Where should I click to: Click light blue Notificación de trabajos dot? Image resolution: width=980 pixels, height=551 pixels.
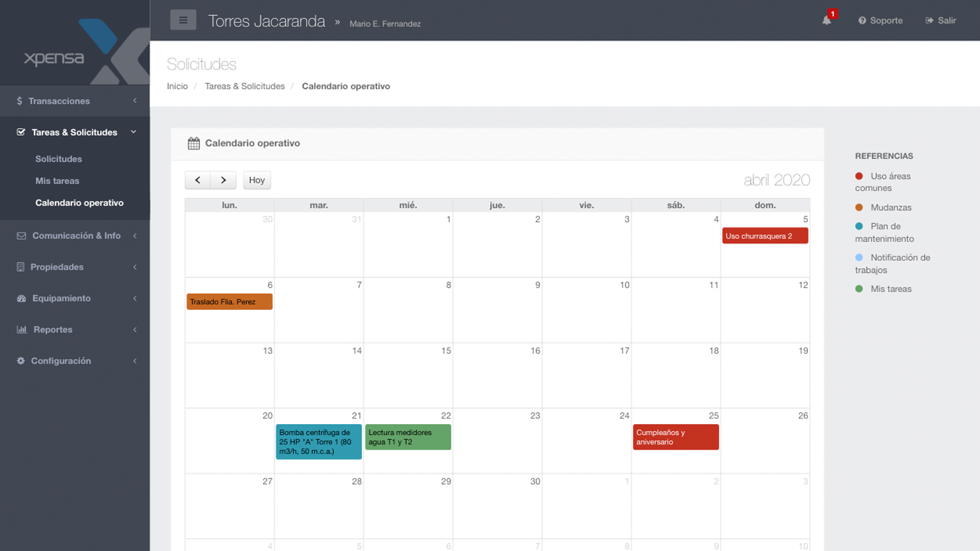pos(859,258)
